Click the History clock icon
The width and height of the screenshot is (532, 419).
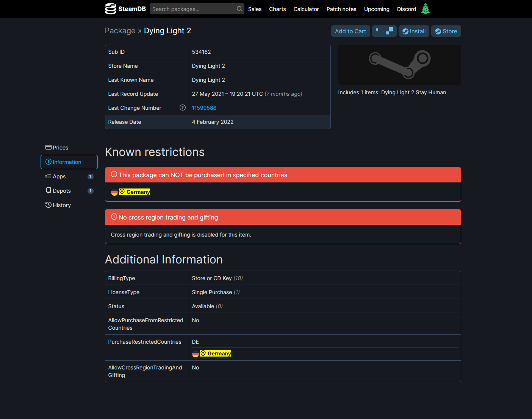point(48,205)
